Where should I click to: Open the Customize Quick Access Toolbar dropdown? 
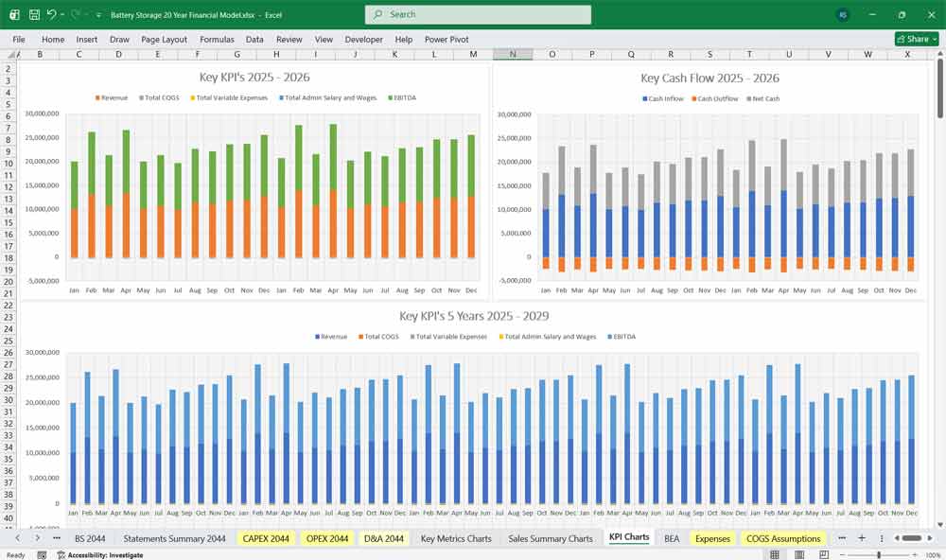click(x=97, y=14)
